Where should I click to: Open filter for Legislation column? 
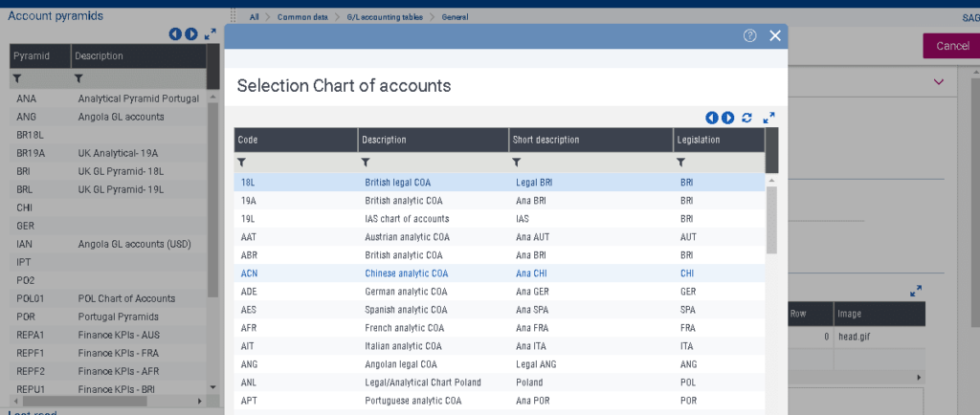coord(681,163)
